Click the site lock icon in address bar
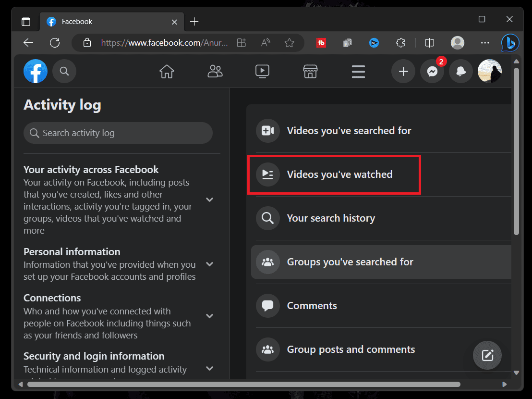 point(87,43)
